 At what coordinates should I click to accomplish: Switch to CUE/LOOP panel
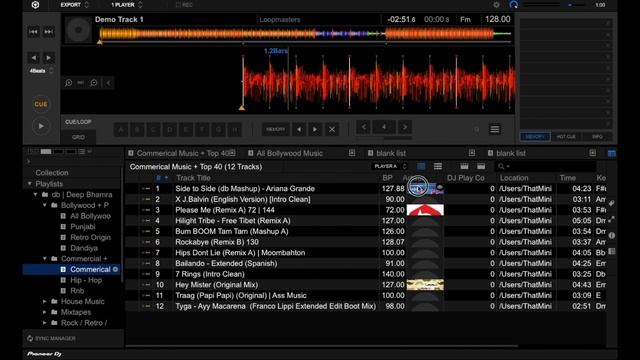click(78, 122)
